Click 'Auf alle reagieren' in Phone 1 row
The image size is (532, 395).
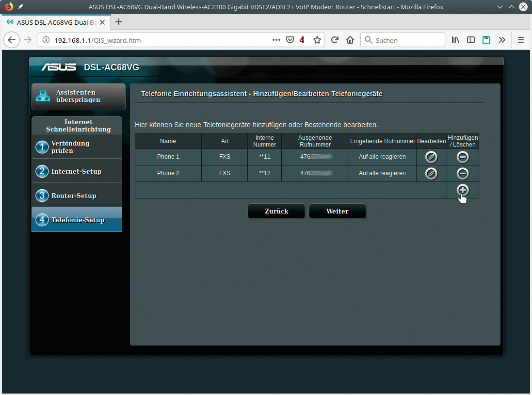click(x=382, y=157)
